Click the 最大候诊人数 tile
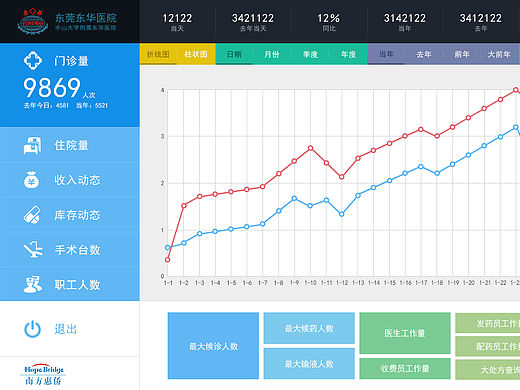 coord(213,346)
